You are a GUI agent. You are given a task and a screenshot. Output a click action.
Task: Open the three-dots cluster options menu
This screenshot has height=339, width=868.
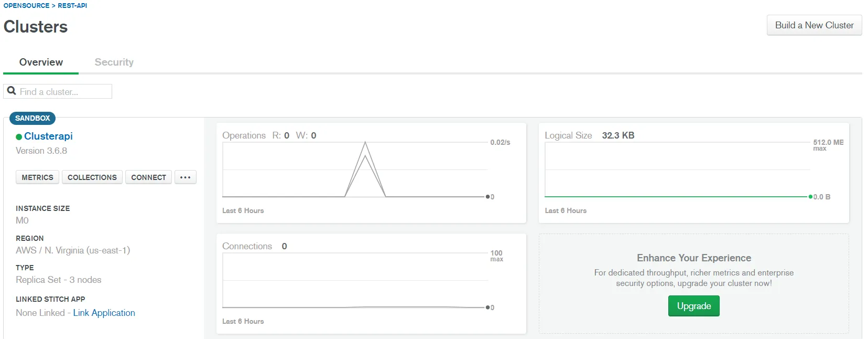(186, 177)
